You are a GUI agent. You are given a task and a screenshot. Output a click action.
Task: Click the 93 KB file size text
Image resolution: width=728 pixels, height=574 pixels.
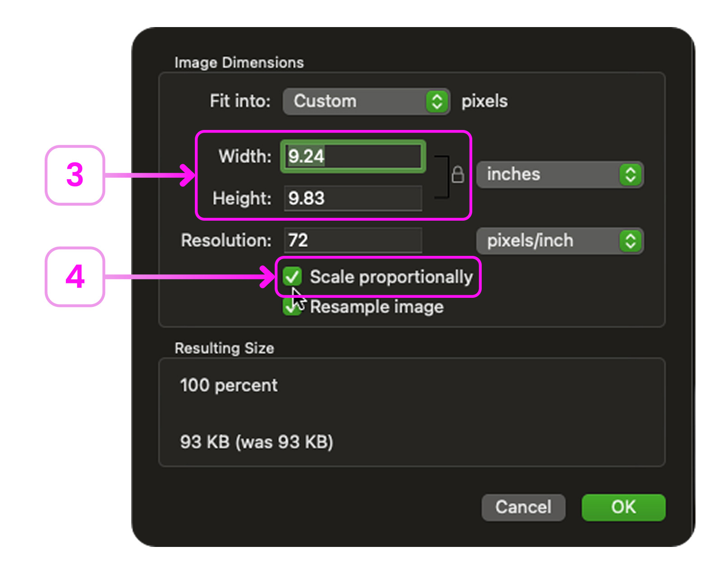tap(256, 442)
